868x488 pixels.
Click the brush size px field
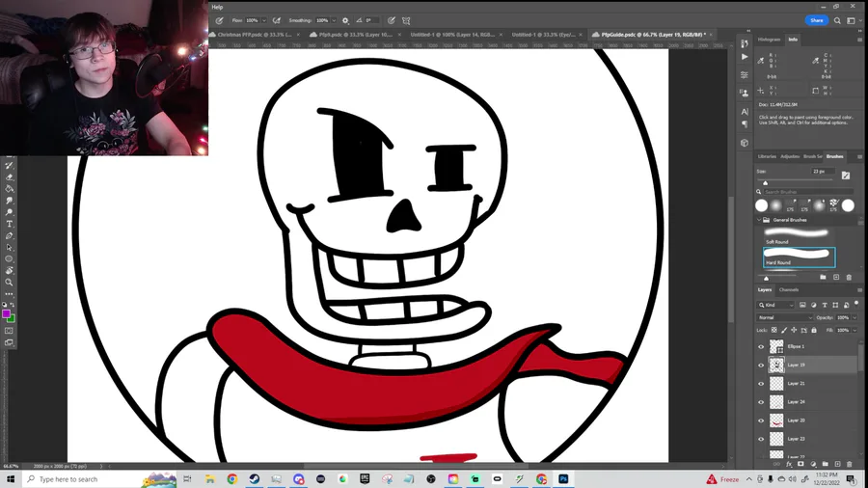[823, 172]
